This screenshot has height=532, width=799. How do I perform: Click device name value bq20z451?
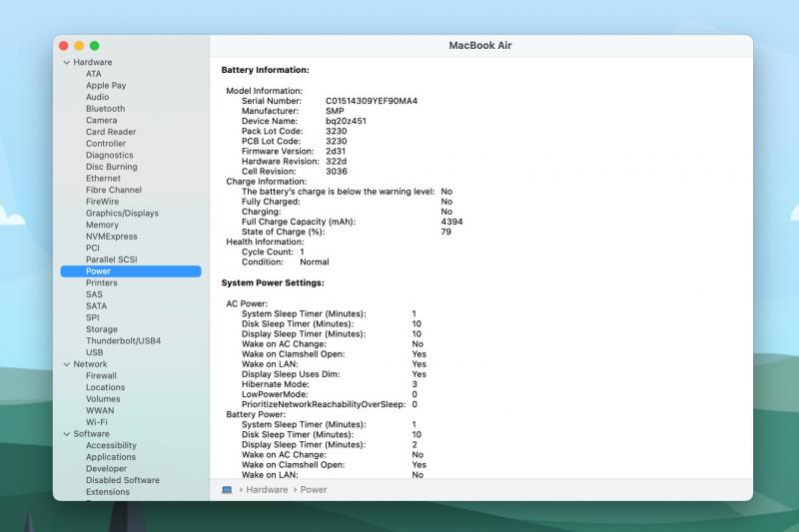[346, 121]
